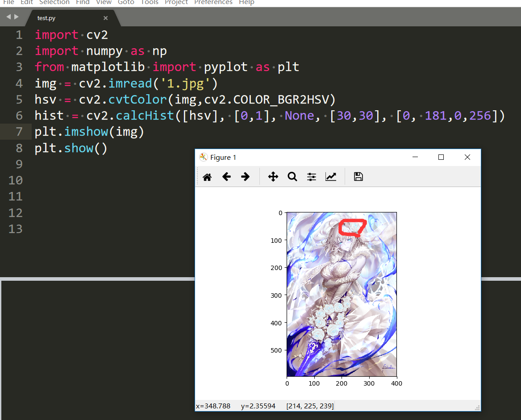Viewport: 521px width, 420px height.
Task: Click the 'None' keyword in line 6
Action: [300, 116]
